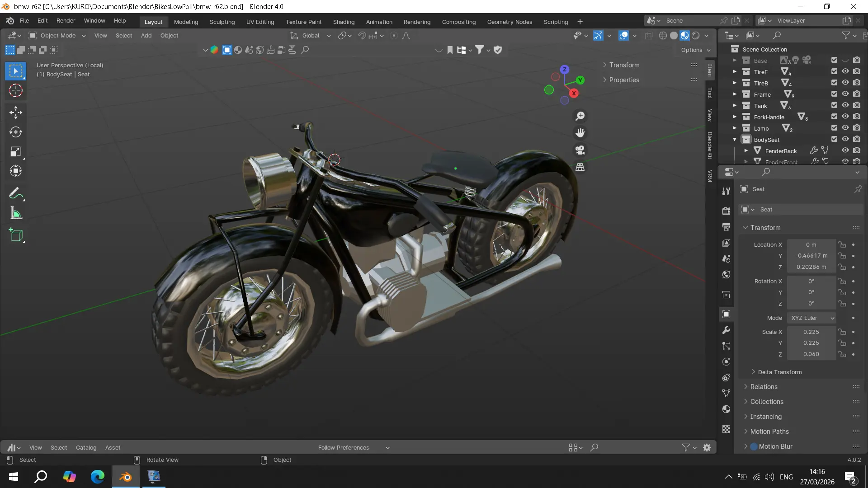Open the BlenderKit sidebar tab
The width and height of the screenshot is (868, 488).
pyautogui.click(x=710, y=145)
